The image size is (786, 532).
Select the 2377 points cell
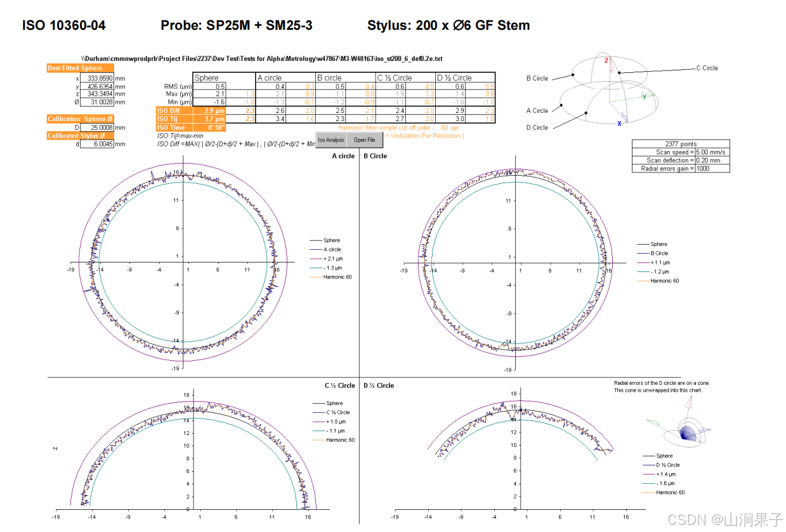681,144
